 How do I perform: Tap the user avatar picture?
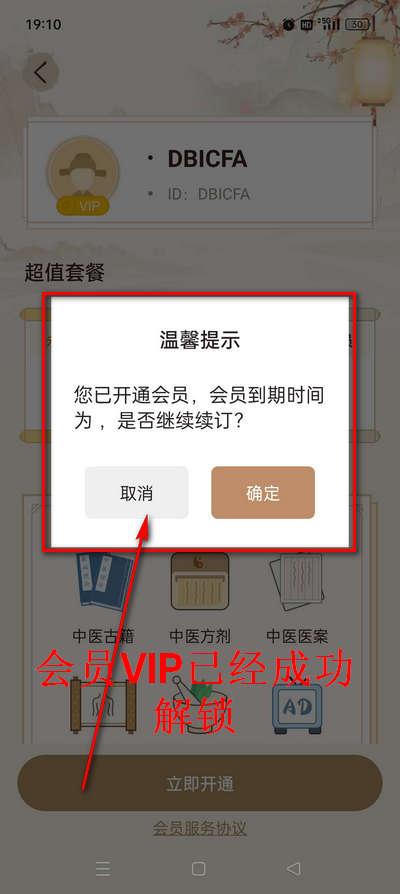[x=83, y=173]
